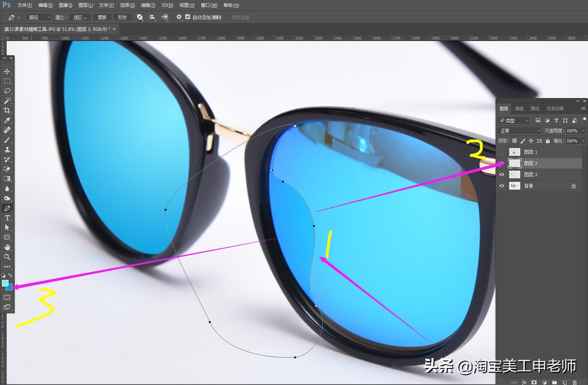Image resolution: width=588 pixels, height=385 pixels.
Task: Delete the selected layer
Action: coord(574,382)
